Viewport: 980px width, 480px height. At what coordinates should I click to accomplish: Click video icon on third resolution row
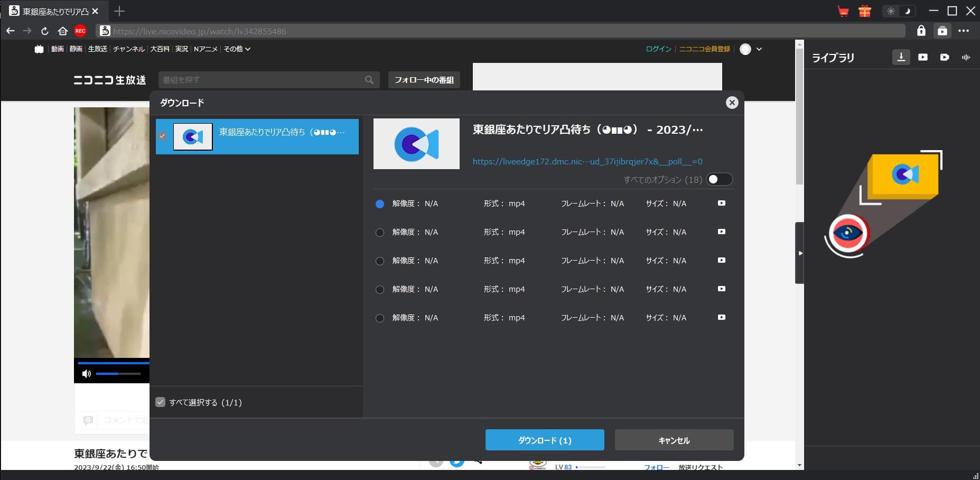[722, 261]
